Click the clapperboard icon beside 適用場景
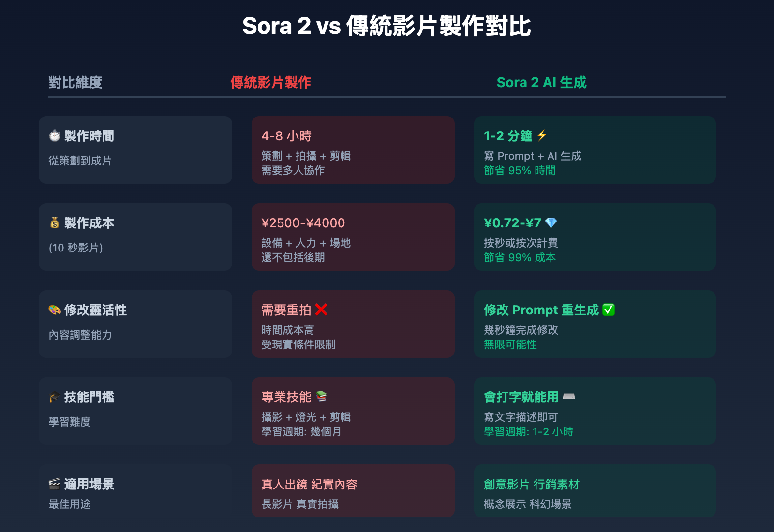This screenshot has width=774, height=532. point(55,484)
